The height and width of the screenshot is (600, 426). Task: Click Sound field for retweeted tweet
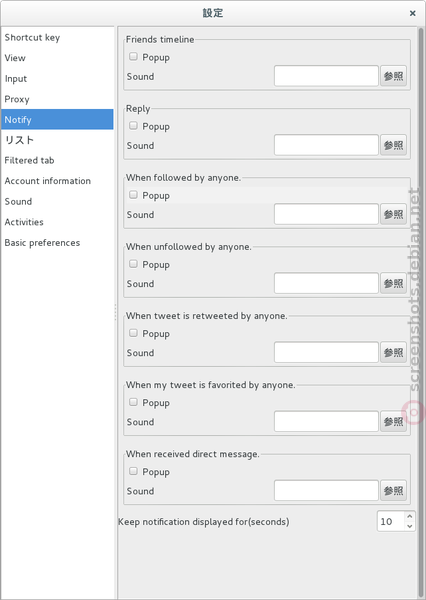click(326, 352)
